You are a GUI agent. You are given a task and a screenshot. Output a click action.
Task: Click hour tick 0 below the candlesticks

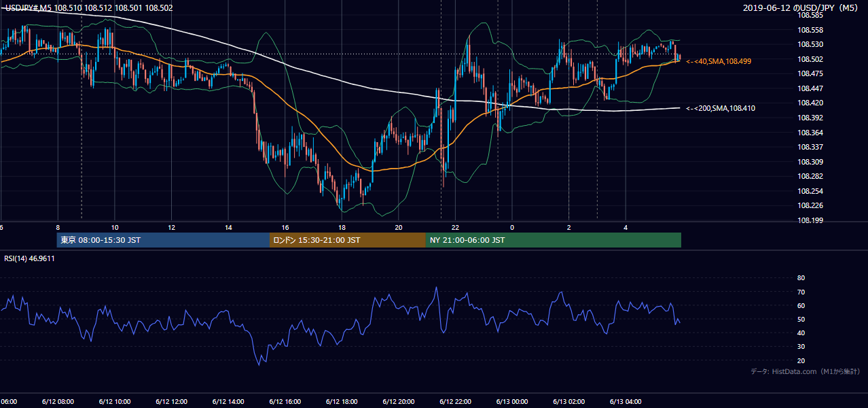point(512,227)
